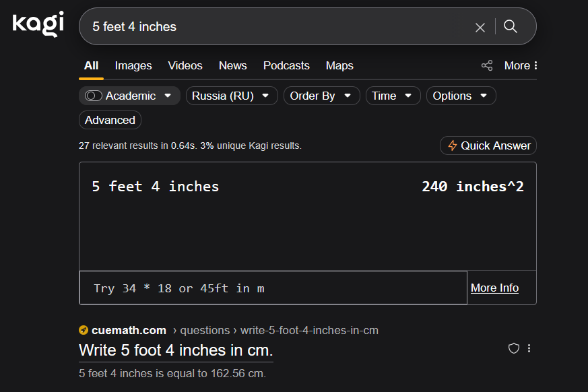Click the share icon next to More
Image resolution: width=588 pixels, height=392 pixels.
pyautogui.click(x=487, y=65)
